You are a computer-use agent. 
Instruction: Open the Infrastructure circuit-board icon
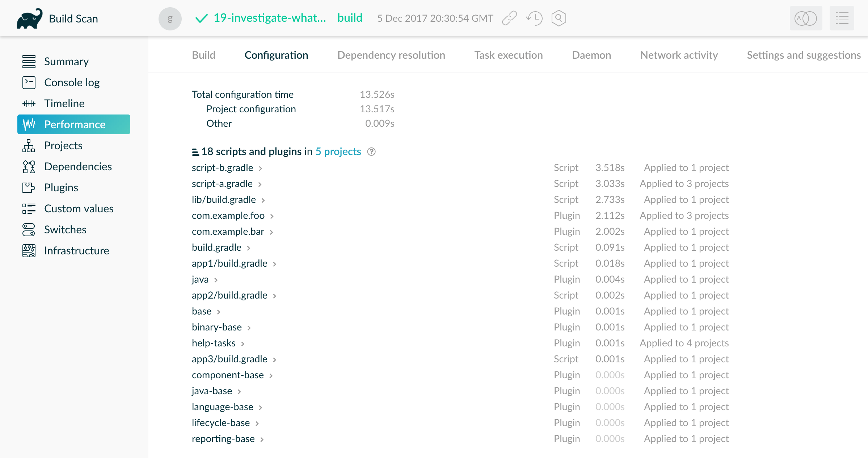(29, 250)
